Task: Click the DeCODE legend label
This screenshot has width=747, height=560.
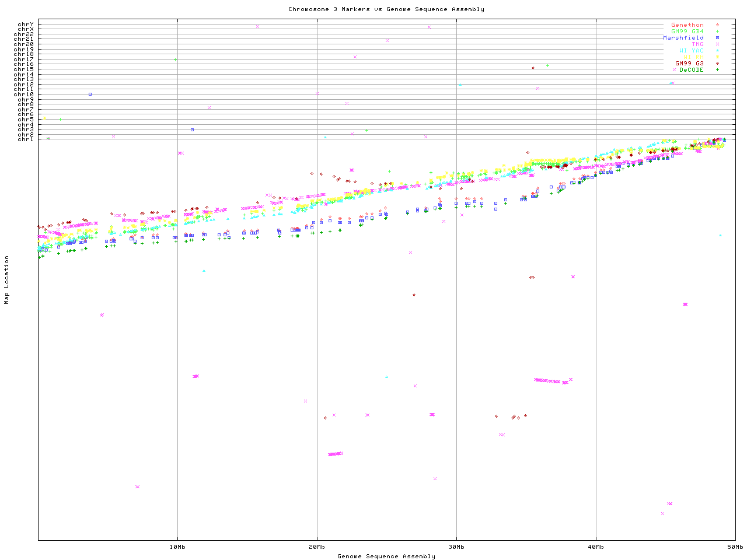Action: [692, 70]
